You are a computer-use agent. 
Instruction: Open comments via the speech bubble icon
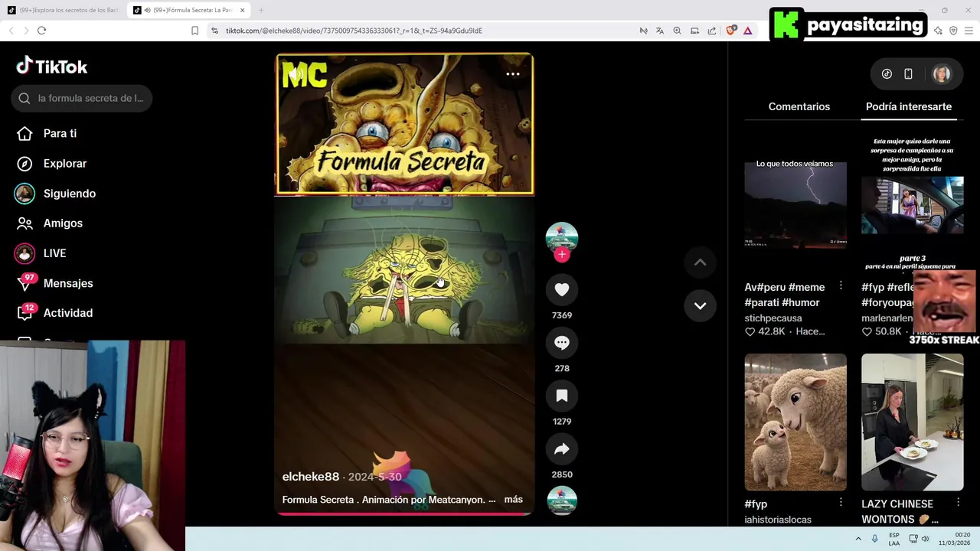(x=561, y=343)
